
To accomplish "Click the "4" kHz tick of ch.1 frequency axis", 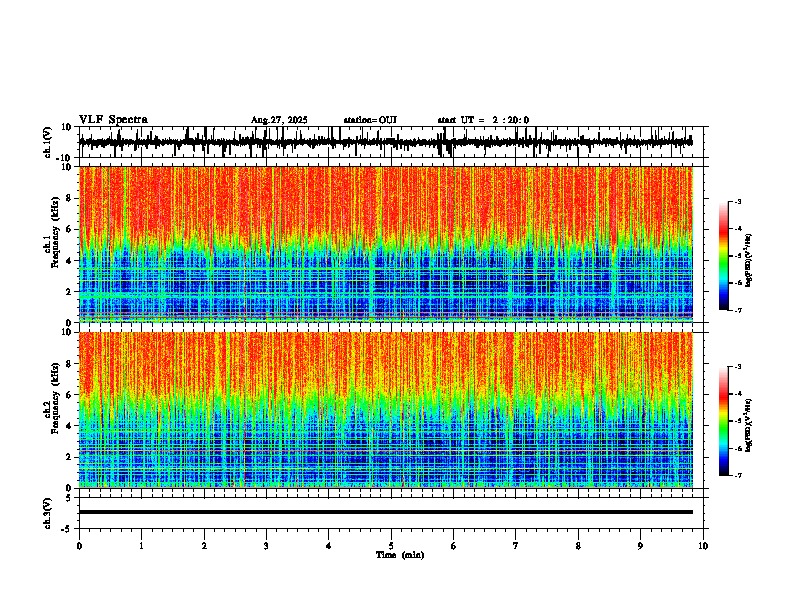I will 70,261.
